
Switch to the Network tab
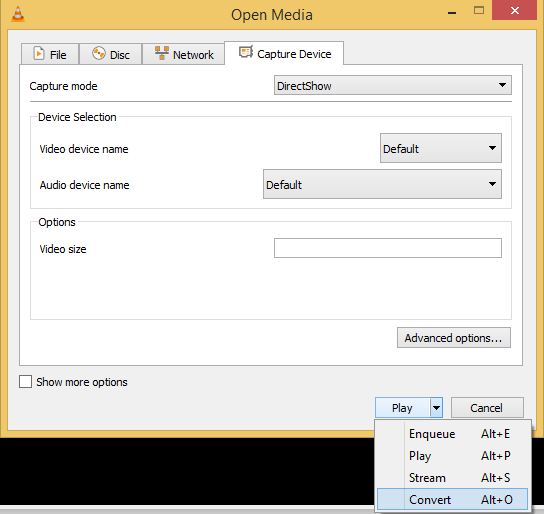pos(184,54)
